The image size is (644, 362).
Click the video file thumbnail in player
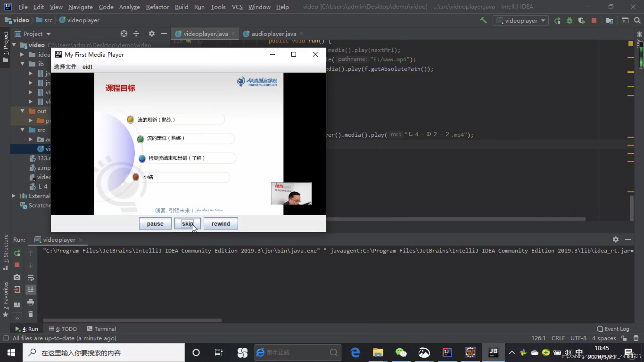coord(290,194)
